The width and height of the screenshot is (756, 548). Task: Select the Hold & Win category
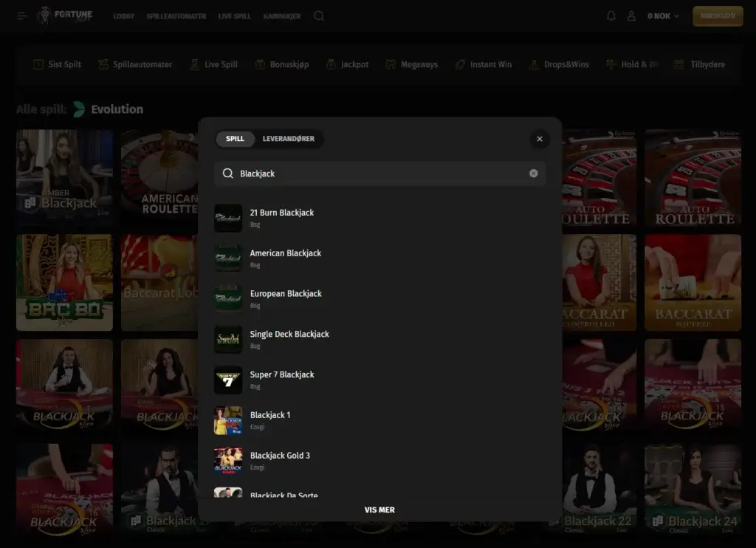point(632,64)
